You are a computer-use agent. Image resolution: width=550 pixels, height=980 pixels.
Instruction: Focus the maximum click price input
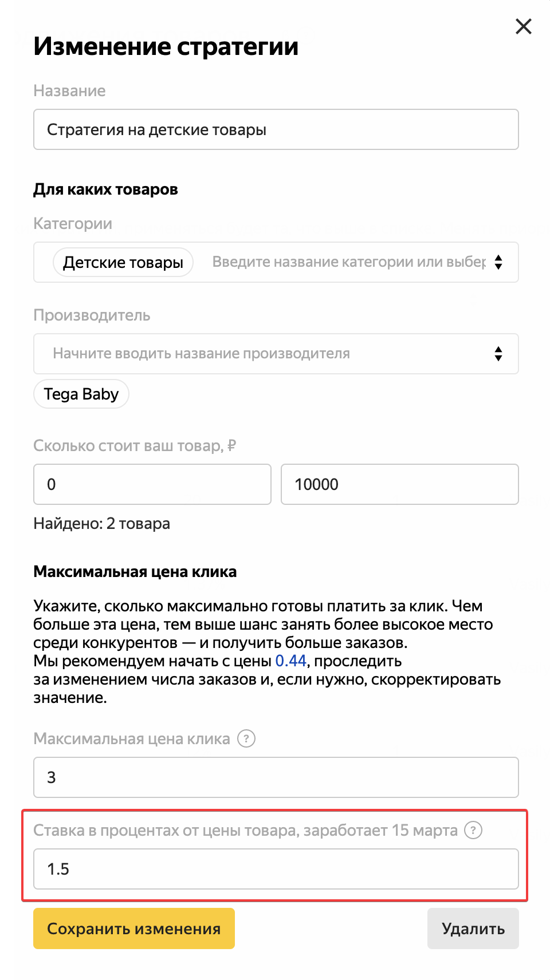coord(276,777)
